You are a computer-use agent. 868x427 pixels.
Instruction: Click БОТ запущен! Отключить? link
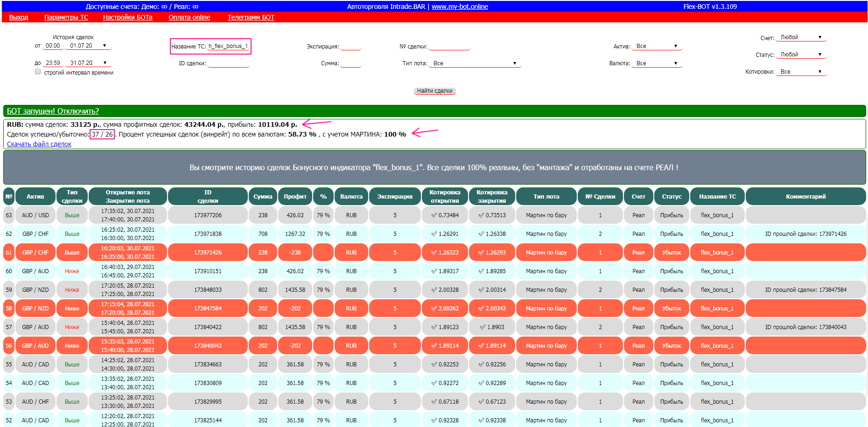[53, 111]
